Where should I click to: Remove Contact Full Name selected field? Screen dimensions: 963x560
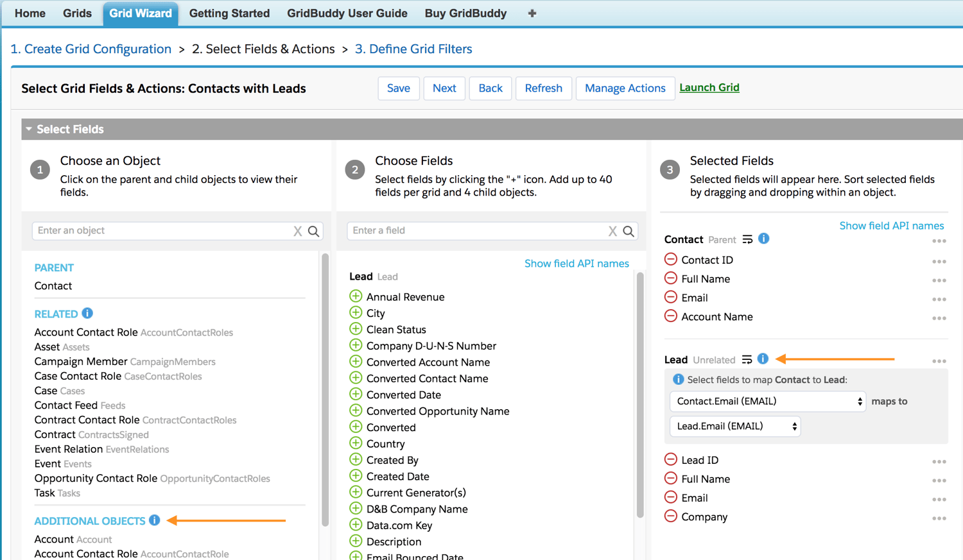(x=671, y=278)
